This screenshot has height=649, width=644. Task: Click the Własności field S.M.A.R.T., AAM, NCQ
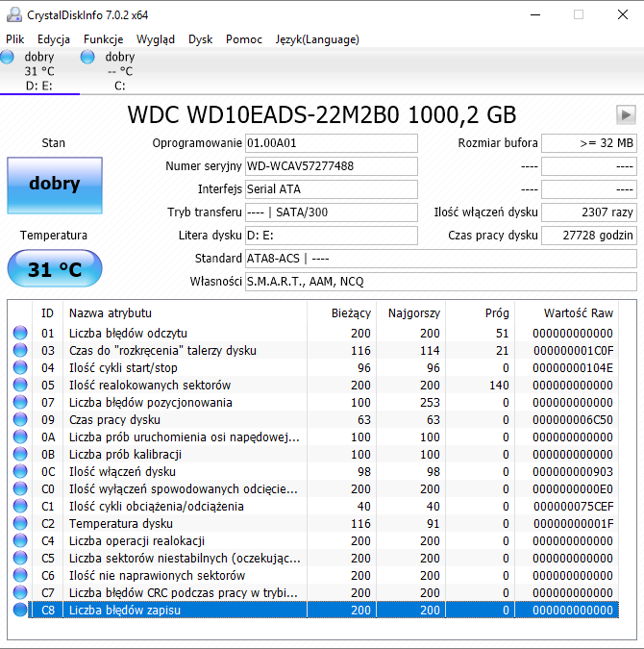click(441, 282)
